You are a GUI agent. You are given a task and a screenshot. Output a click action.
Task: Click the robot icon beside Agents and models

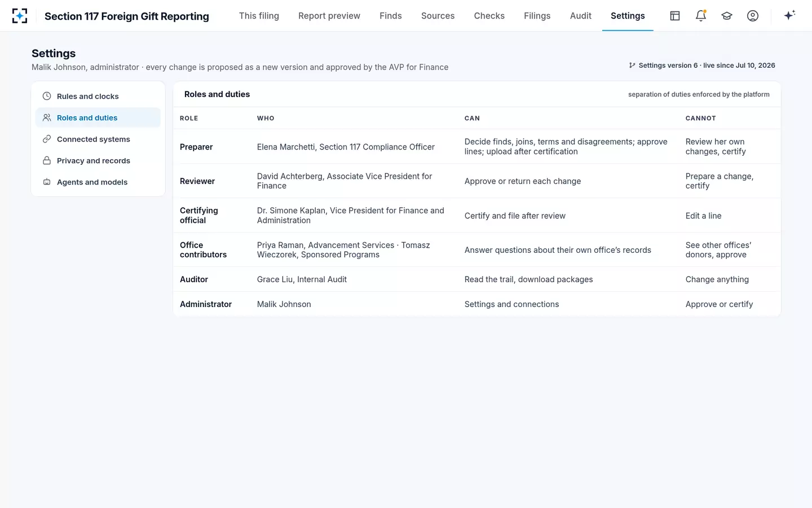coord(47,182)
